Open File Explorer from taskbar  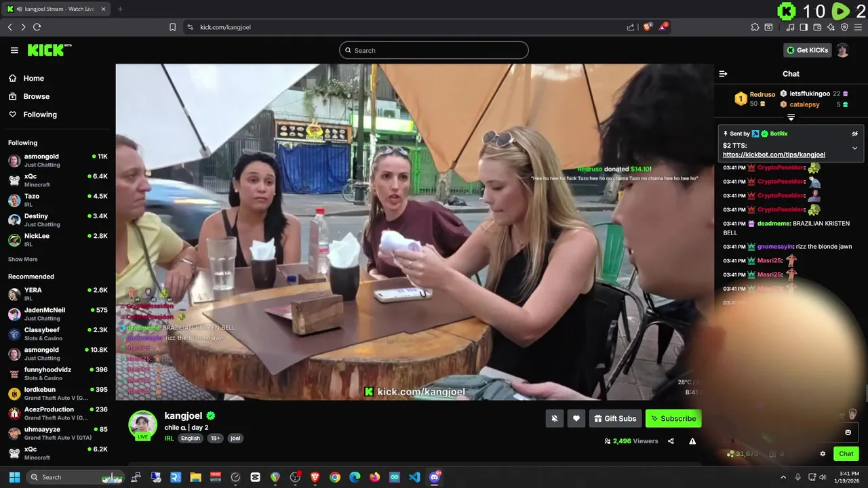(195, 477)
